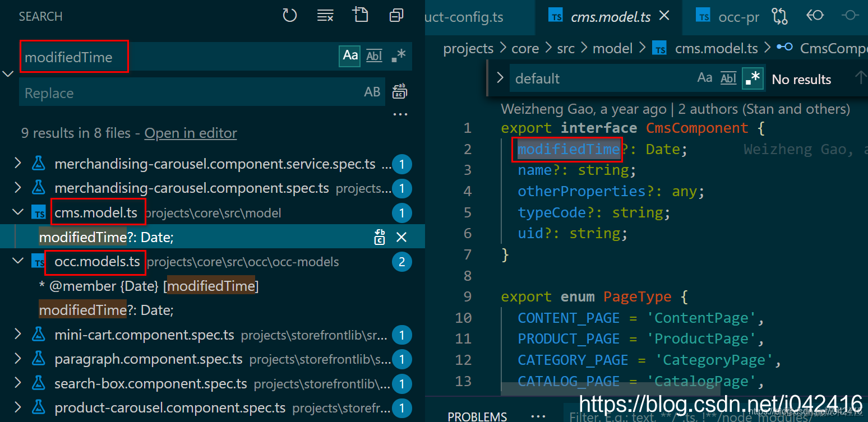The height and width of the screenshot is (422, 868).
Task: Toggle Preserve Case in the Replace field
Action: click(372, 92)
